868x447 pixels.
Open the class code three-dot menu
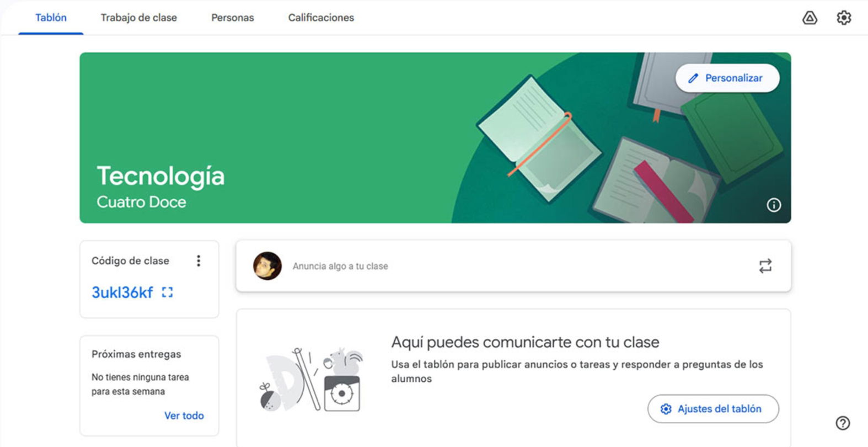[199, 261]
